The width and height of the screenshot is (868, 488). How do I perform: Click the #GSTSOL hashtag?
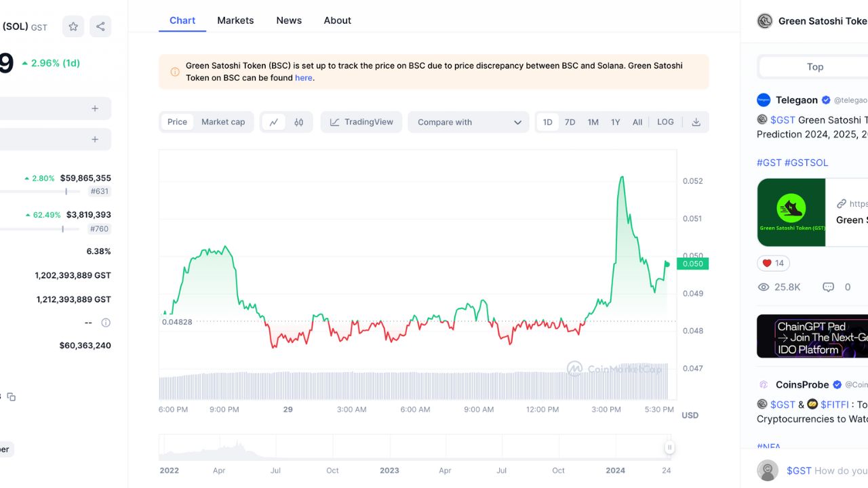click(x=806, y=163)
